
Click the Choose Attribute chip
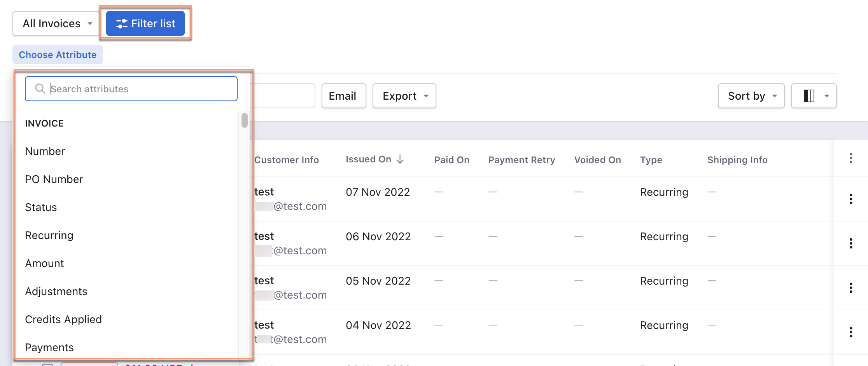point(58,55)
